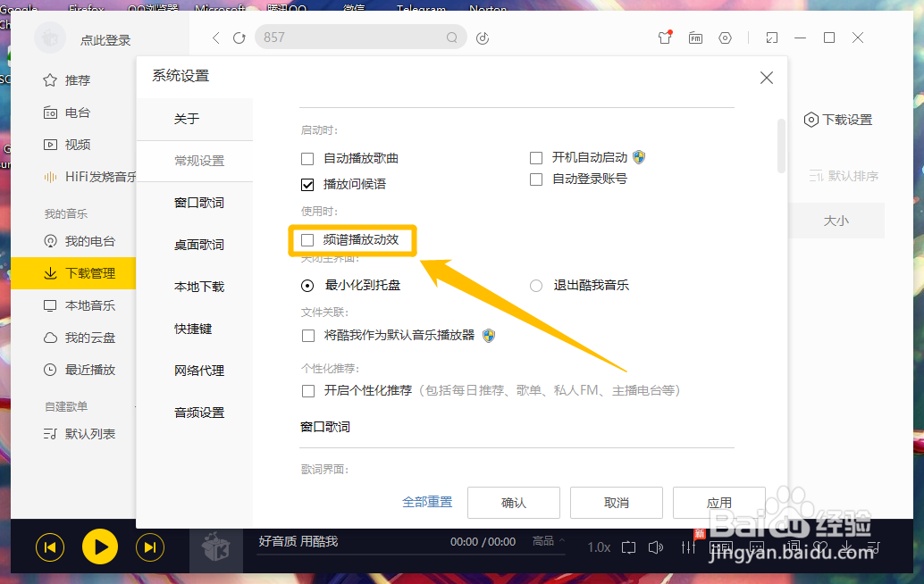Skip to next track
924x584 pixels.
point(150,547)
